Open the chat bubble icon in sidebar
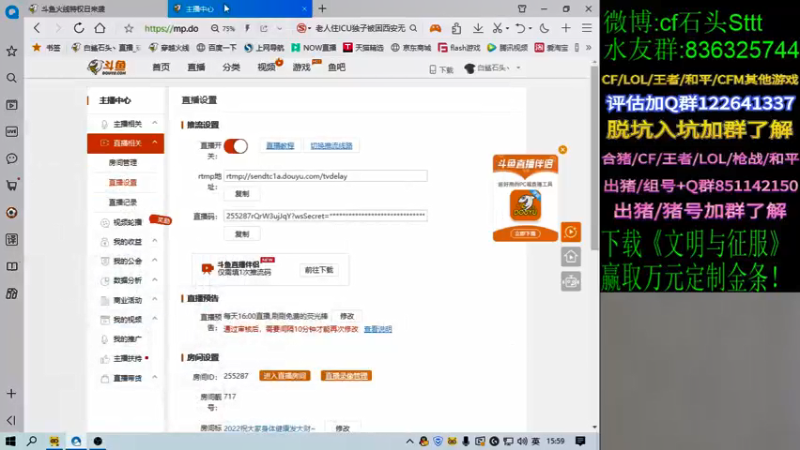 tap(11, 159)
